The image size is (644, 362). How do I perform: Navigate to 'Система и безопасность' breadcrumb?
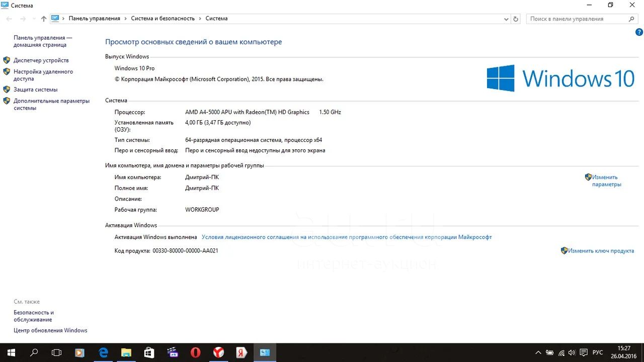tap(163, 19)
